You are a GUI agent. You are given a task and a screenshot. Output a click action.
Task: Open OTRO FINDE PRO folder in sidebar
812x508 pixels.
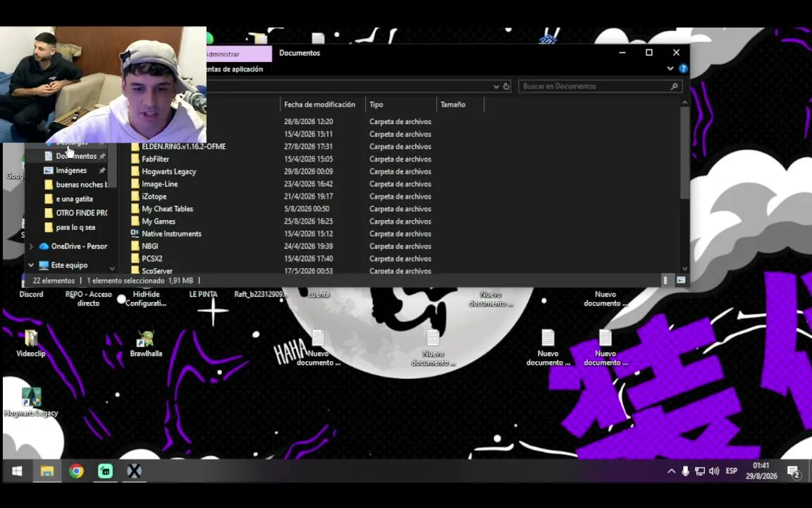[75, 213]
